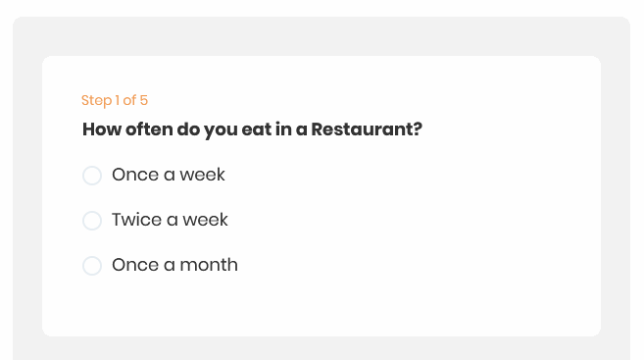Select the Once a month radio button
The image size is (644, 360).
tap(92, 266)
